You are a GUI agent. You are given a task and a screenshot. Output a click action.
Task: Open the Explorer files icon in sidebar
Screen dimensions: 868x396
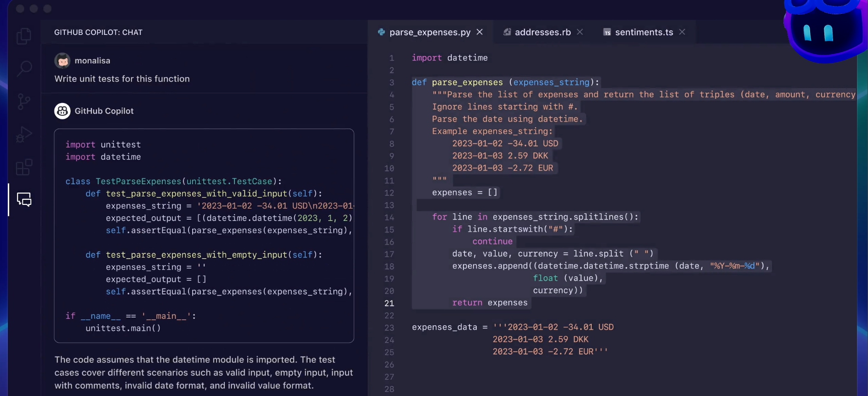point(24,36)
